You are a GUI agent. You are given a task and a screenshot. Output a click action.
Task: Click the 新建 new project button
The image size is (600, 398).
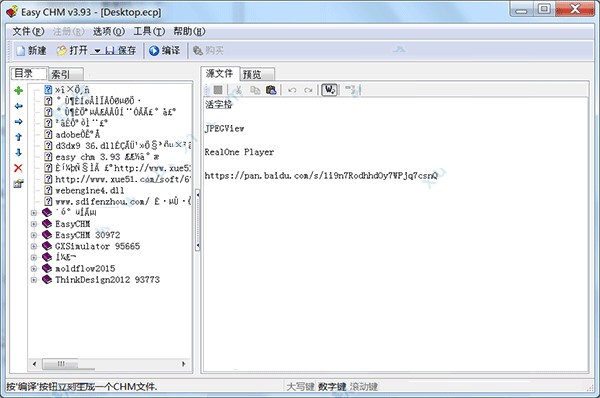click(31, 51)
